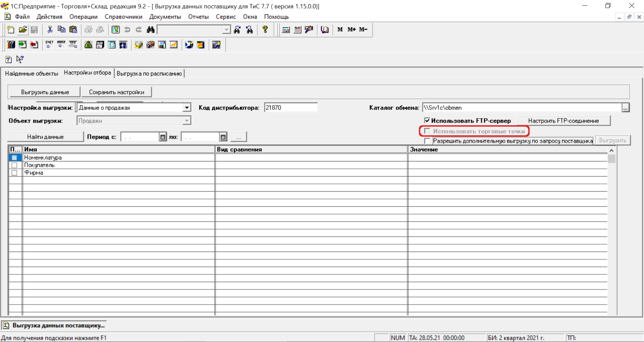Click the Find next binoculars icon
The height and width of the screenshot is (342, 644).
click(237, 29)
